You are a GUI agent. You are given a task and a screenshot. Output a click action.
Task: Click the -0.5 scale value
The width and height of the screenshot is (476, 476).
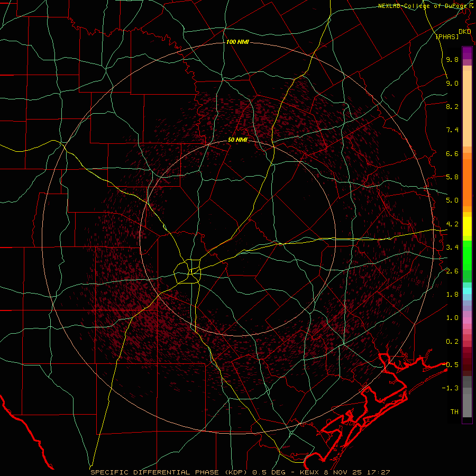pos(450,365)
